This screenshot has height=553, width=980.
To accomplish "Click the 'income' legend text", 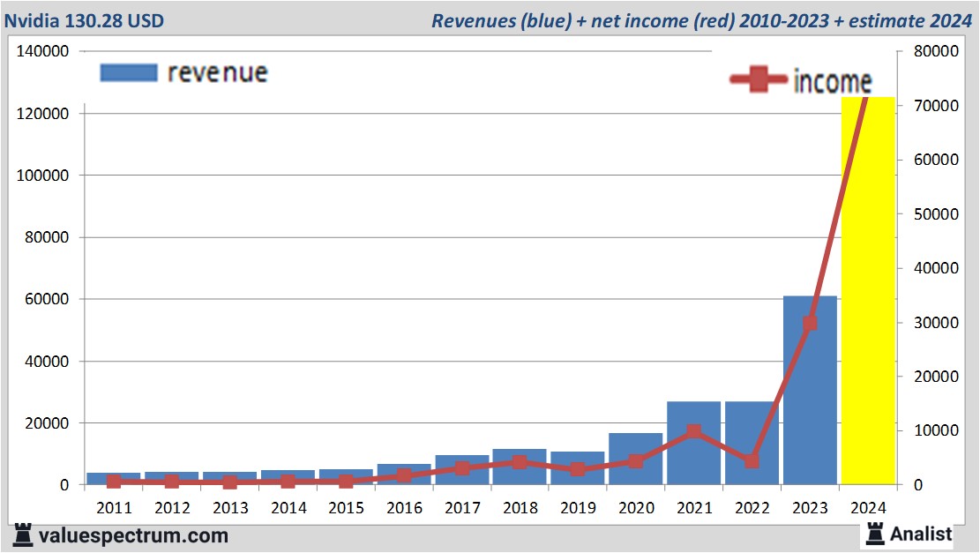I will tap(833, 82).
